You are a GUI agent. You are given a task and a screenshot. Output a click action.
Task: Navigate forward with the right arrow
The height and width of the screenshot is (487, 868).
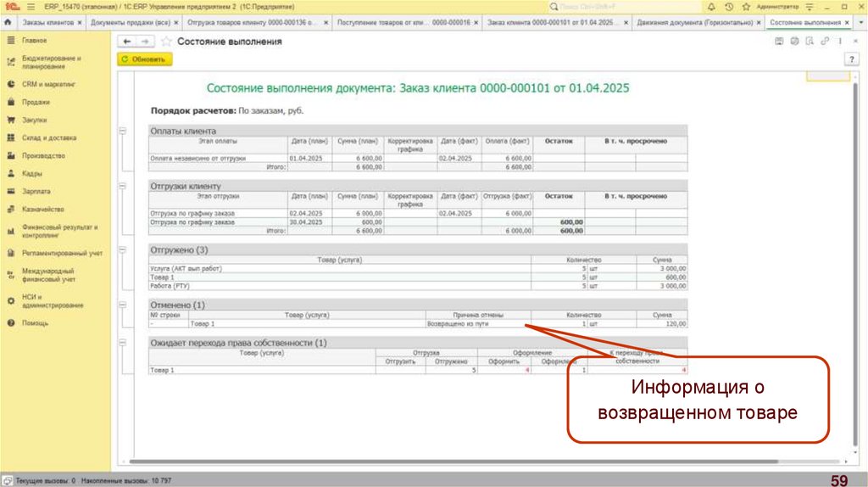pos(145,42)
